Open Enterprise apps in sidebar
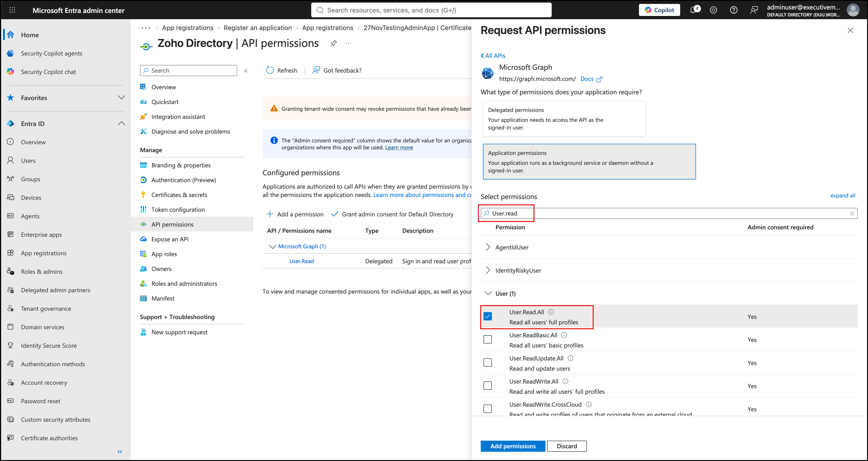The width and height of the screenshot is (868, 461). (x=41, y=235)
